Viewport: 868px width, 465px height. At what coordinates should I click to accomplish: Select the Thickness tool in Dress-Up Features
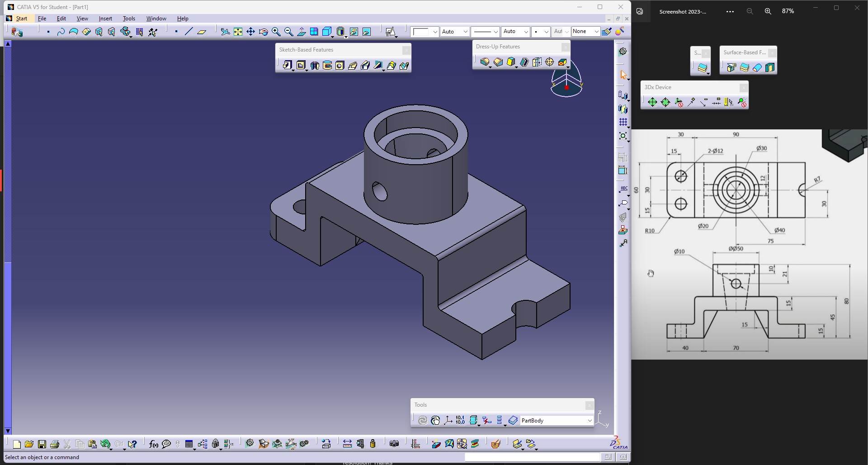[x=537, y=62]
